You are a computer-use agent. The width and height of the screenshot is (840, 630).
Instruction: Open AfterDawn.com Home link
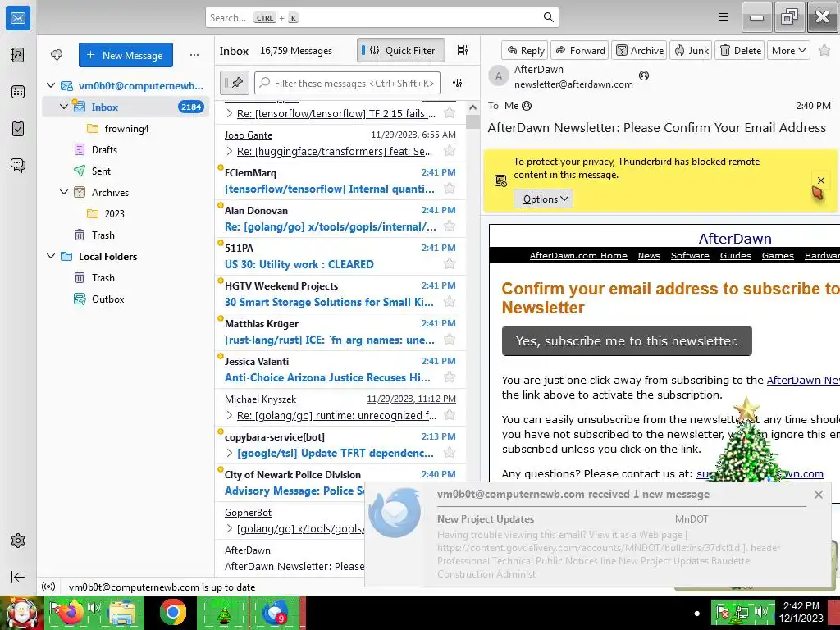[x=578, y=256]
